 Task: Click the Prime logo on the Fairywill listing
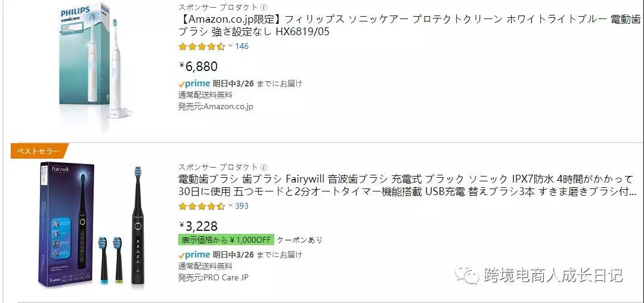pos(194,255)
